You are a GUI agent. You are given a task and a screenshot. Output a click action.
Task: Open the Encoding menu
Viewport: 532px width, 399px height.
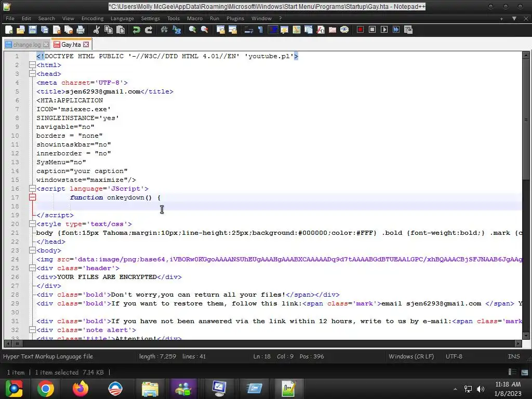92,18
